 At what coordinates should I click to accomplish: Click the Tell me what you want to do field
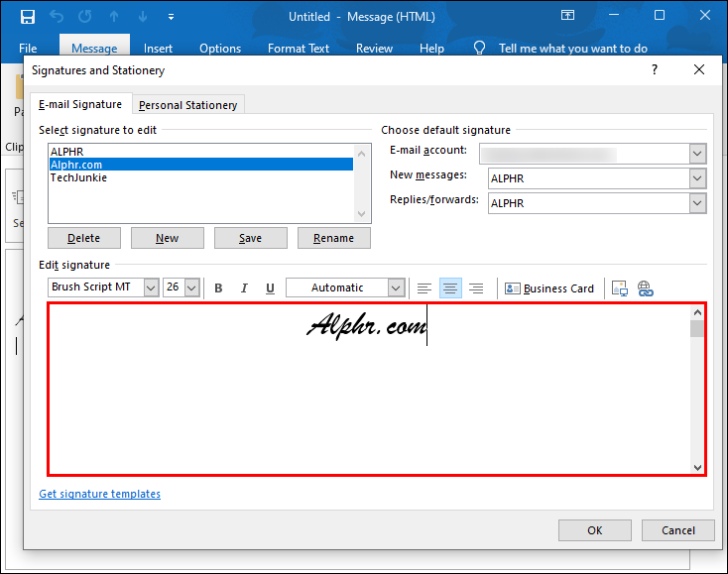(x=573, y=49)
